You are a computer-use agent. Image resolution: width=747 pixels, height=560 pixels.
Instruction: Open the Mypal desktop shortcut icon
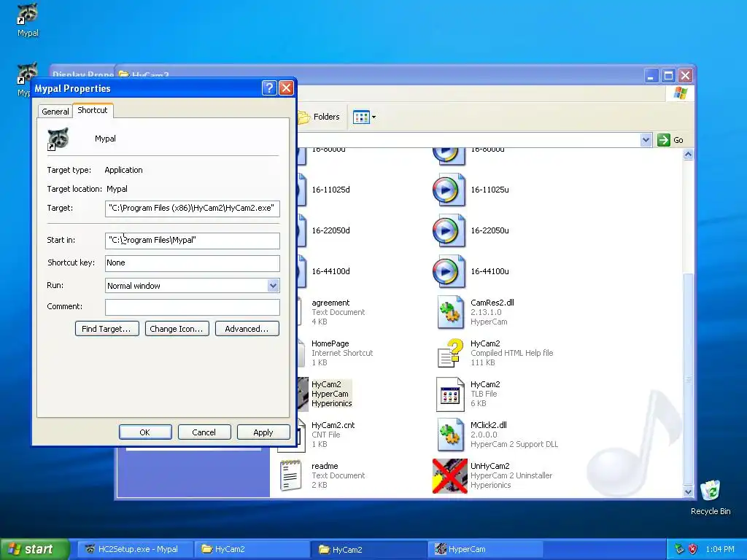point(28,13)
